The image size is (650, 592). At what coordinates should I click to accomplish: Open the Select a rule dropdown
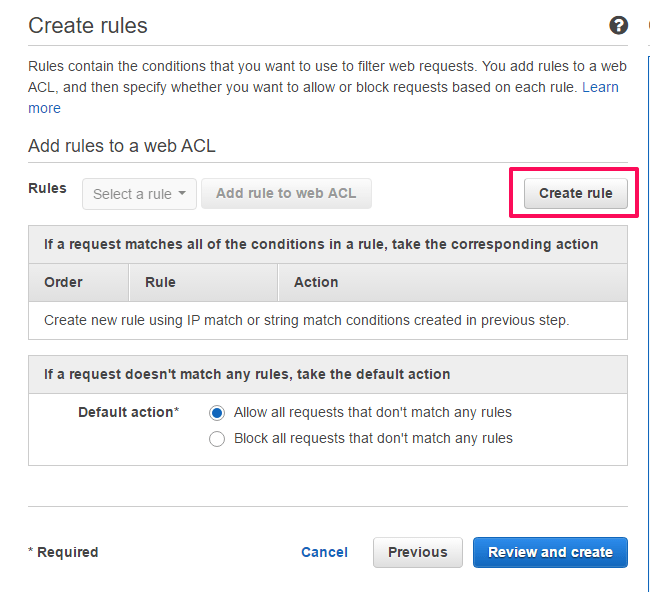tap(139, 194)
